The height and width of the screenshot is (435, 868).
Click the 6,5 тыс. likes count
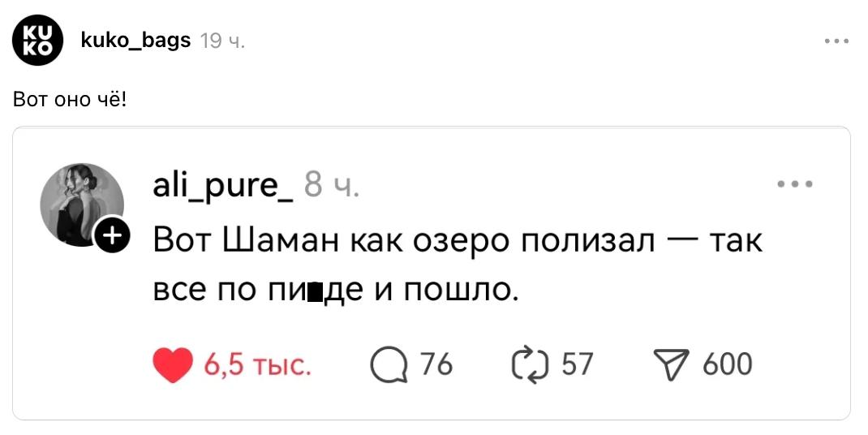point(257,365)
